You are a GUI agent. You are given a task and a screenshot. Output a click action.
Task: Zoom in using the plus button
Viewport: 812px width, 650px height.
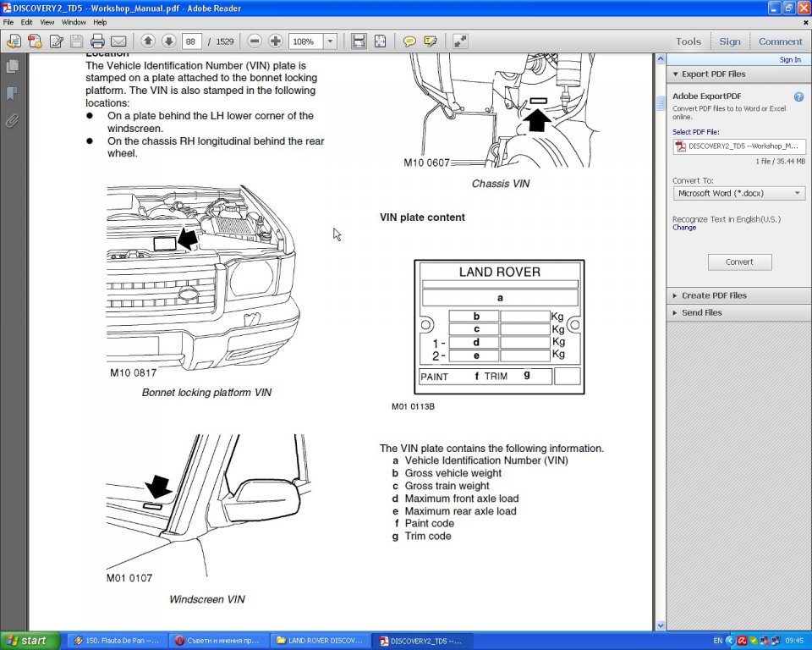click(x=276, y=41)
